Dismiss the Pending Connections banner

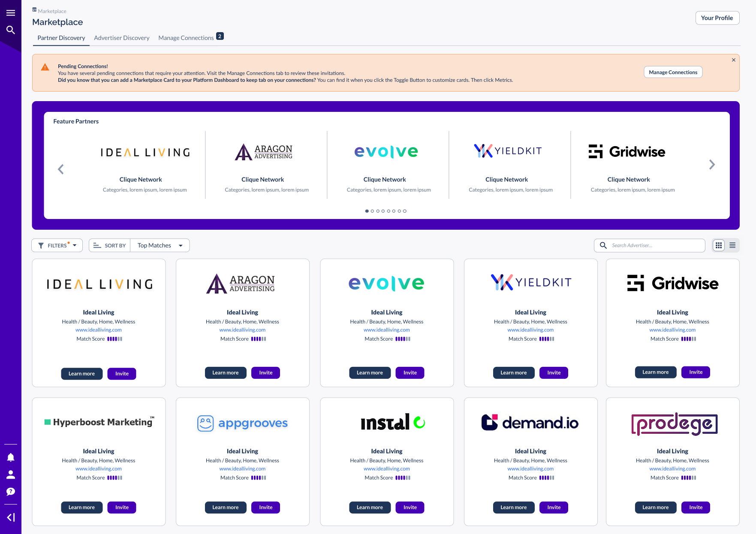point(734,60)
